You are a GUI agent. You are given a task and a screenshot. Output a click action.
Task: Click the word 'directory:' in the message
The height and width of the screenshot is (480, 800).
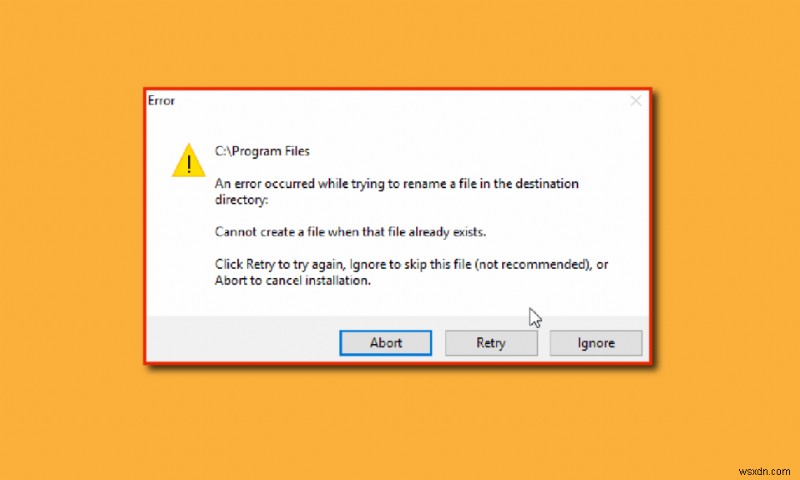point(241,200)
